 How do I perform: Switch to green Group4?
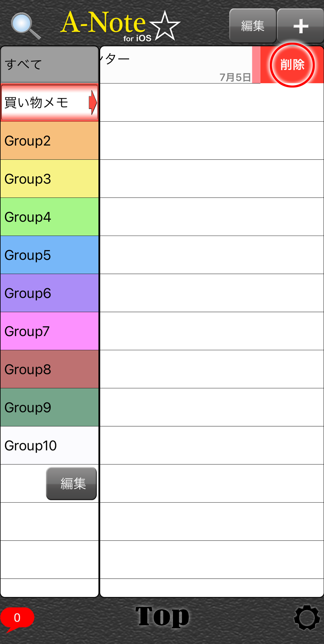50,217
